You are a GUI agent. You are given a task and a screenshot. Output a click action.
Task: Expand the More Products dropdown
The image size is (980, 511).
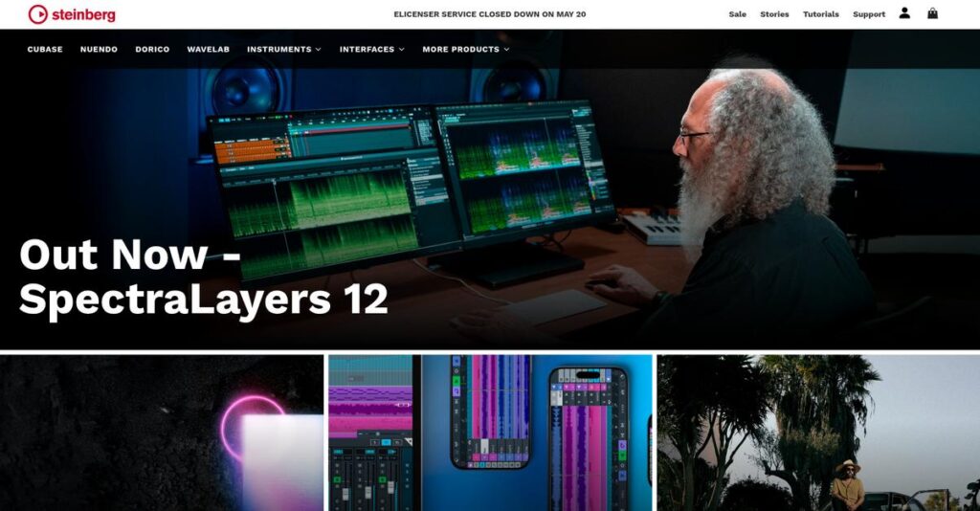[466, 50]
